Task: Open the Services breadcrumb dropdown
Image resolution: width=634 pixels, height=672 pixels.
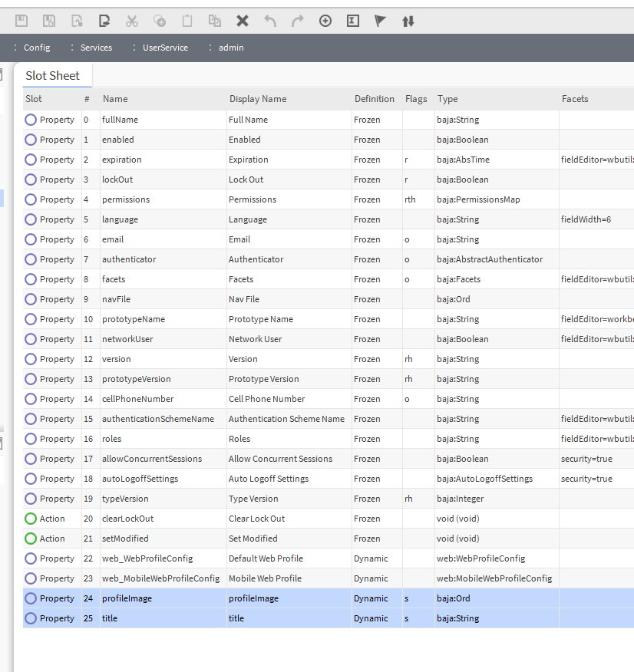Action: (73, 48)
